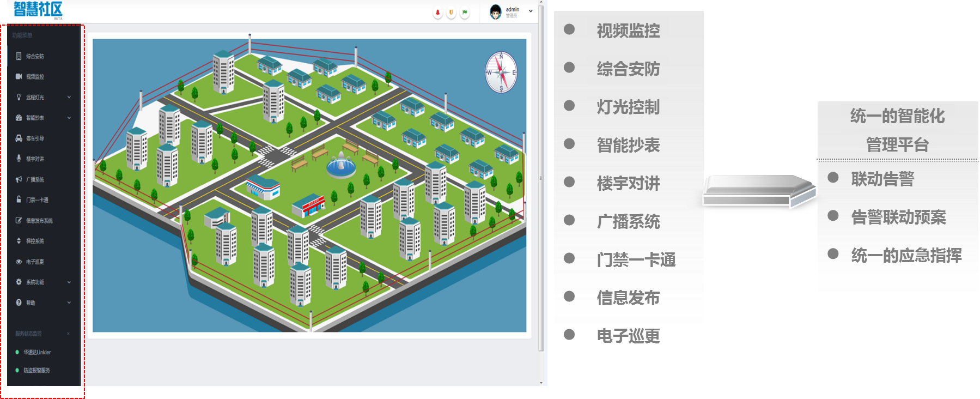Click the car icon for 停车引导
This screenshot has width=980, height=399.
(19, 138)
